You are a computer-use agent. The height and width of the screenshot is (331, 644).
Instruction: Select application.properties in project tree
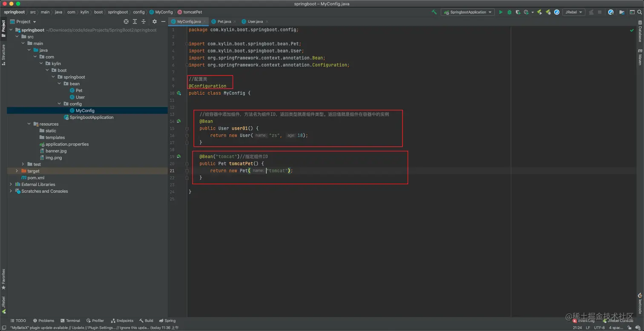tap(64, 144)
